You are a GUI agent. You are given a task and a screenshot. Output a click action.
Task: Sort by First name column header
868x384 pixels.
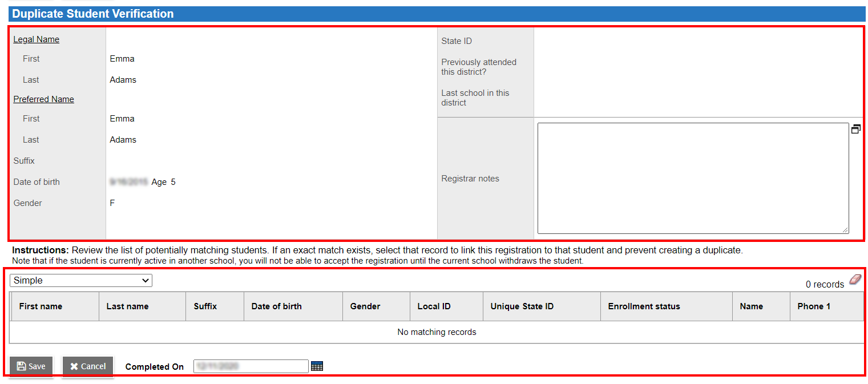coord(41,306)
